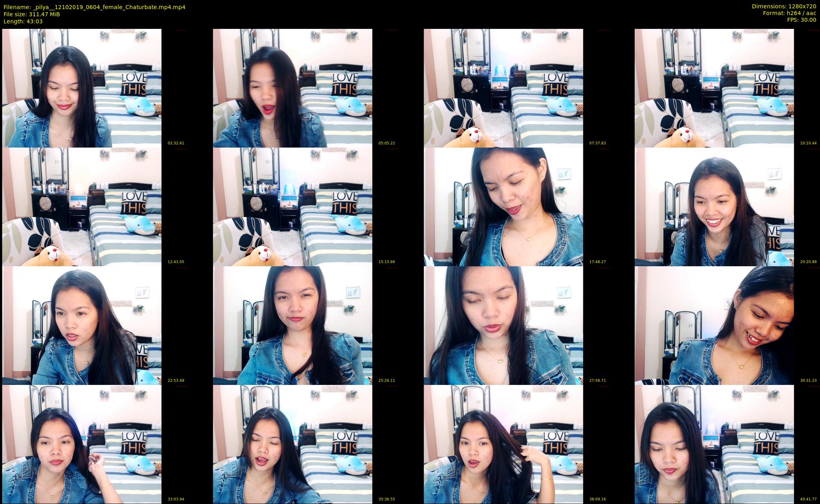
Task: Open the thumbnail frame at 07:37.83
Action: click(x=504, y=88)
